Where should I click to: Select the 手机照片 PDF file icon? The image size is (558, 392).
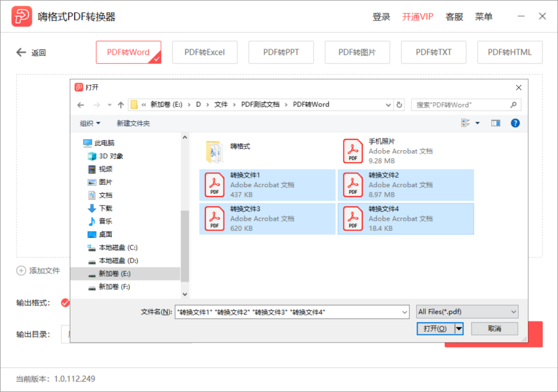(353, 151)
